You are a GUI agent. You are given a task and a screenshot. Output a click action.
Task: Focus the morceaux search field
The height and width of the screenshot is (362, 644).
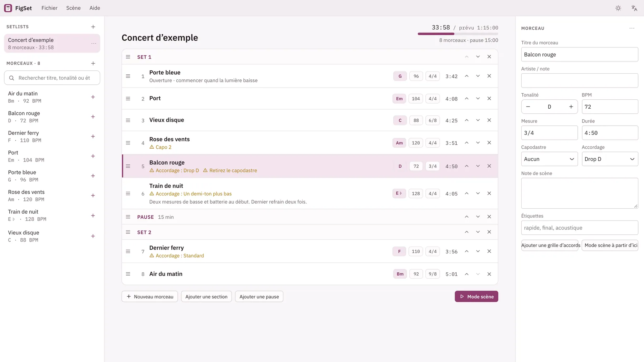pos(52,78)
